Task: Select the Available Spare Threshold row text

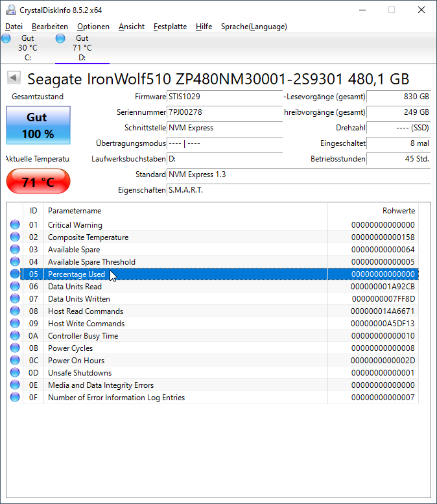Action: (91, 261)
